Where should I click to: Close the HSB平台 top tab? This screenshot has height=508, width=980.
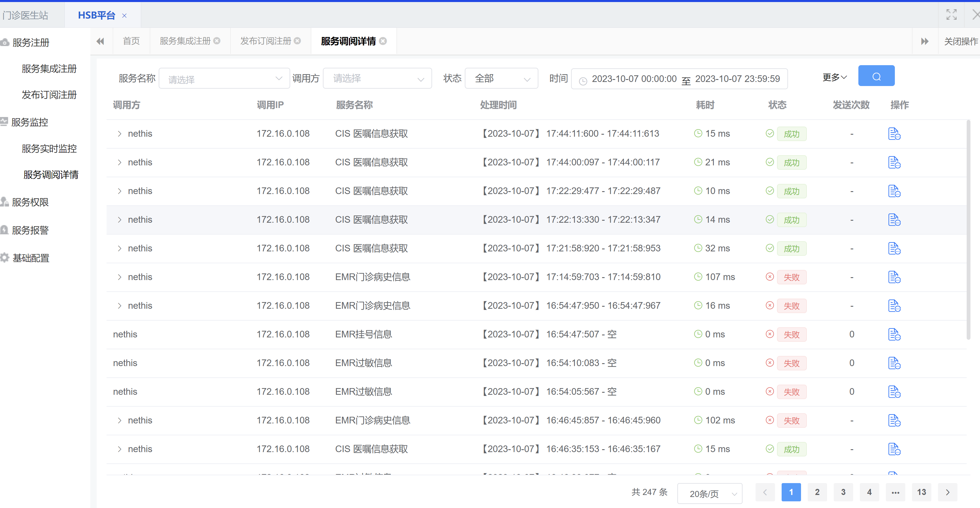coord(125,16)
